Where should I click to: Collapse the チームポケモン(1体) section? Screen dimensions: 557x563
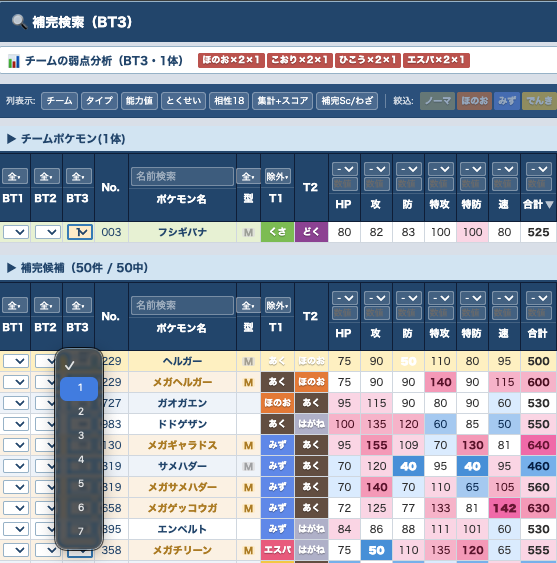tap(11, 139)
